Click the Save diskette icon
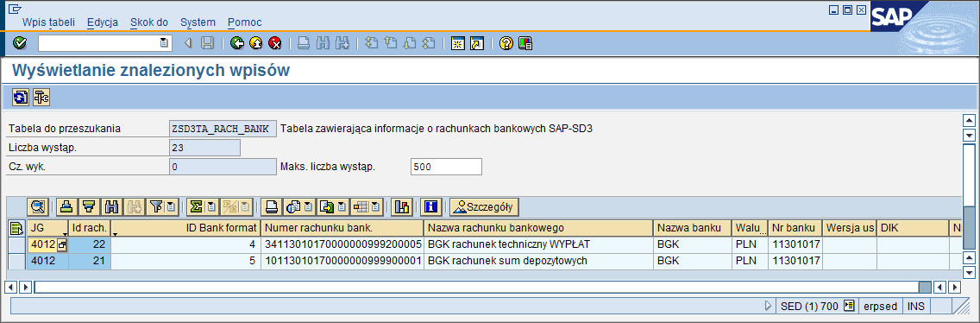This screenshot has height=323, width=980. (208, 43)
